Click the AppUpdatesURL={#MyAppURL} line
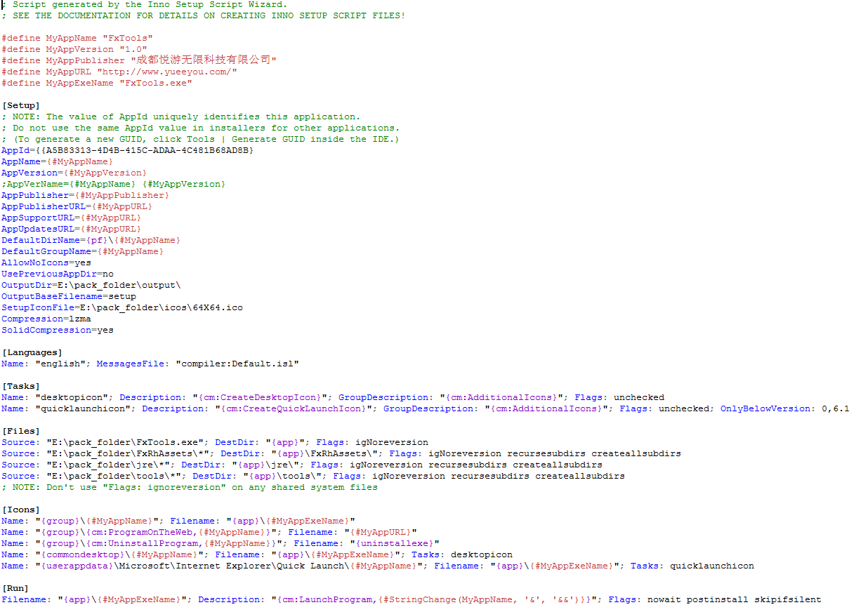The height and width of the screenshot is (612, 868). pyautogui.click(x=72, y=229)
